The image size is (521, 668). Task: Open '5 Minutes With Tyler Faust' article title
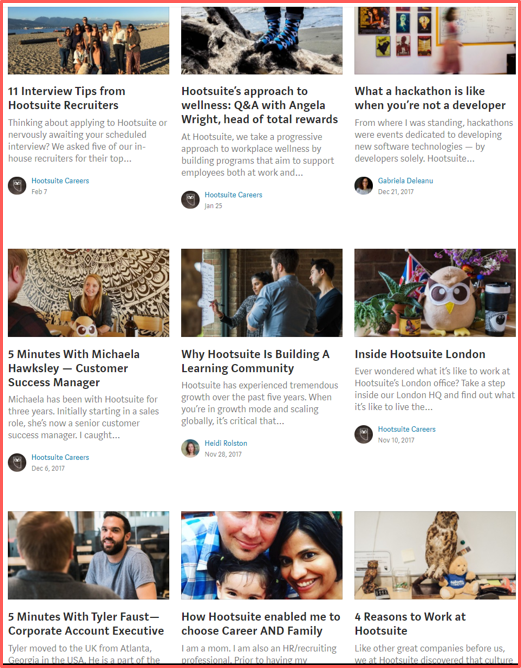click(x=86, y=624)
